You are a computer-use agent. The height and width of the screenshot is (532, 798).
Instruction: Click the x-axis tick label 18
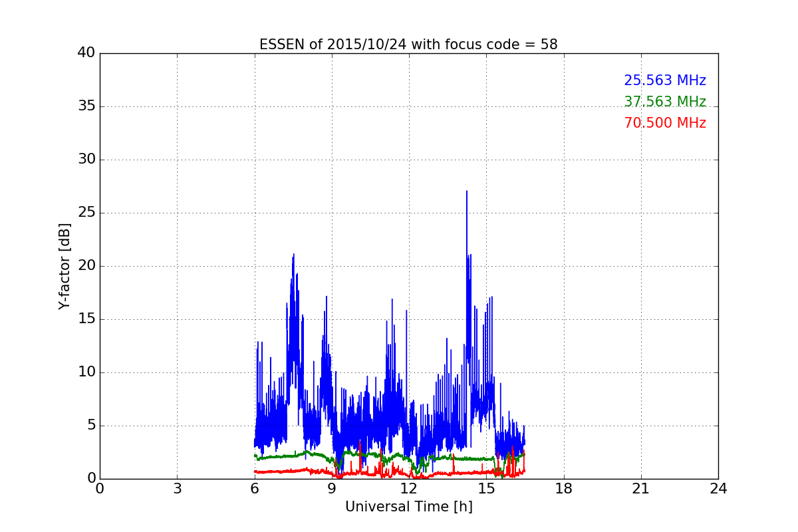pos(564,489)
